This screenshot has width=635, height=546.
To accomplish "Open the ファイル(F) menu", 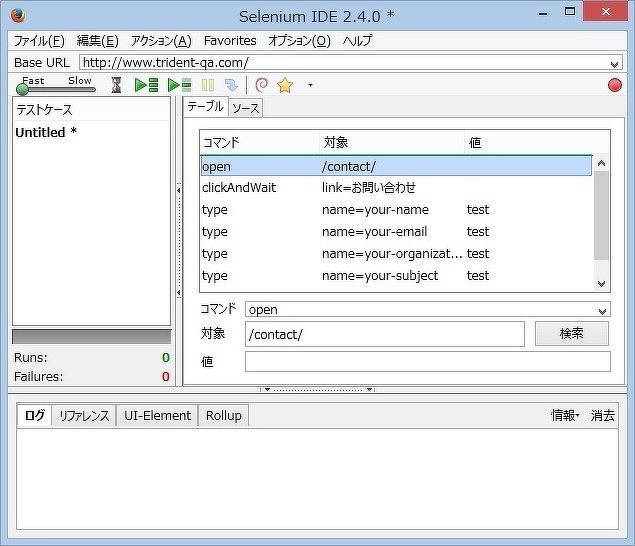I will (x=39, y=41).
